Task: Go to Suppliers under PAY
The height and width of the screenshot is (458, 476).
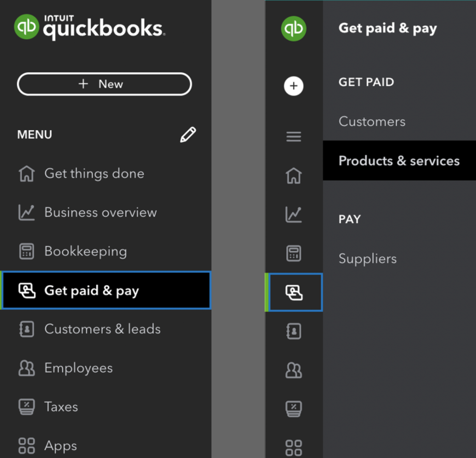Action: click(368, 259)
